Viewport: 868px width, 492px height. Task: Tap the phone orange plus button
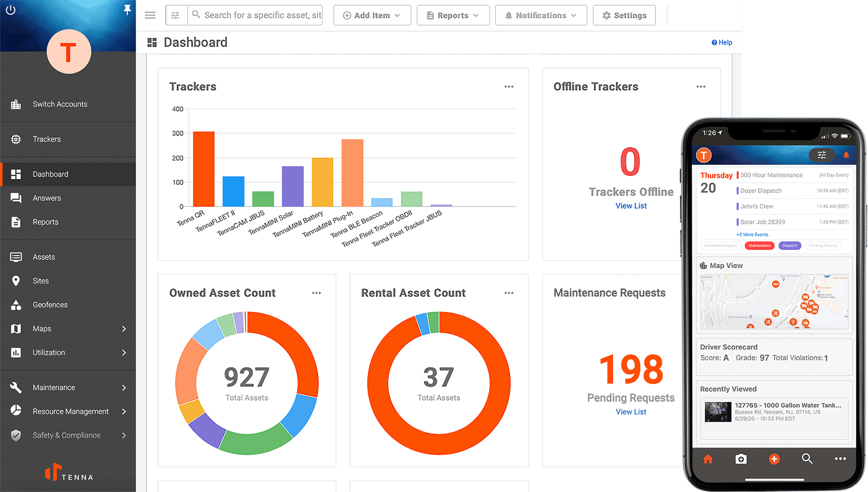[774, 459]
